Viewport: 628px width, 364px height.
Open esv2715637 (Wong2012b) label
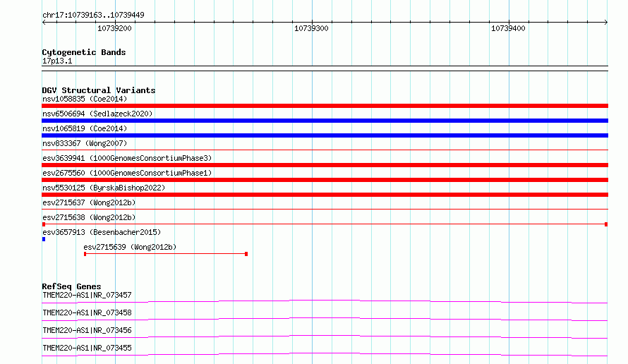pyautogui.click(x=89, y=202)
